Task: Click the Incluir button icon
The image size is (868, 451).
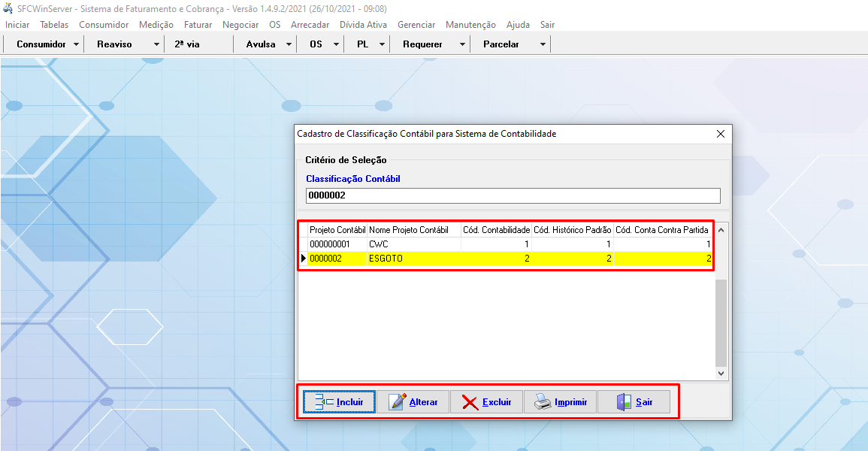Action: point(324,402)
